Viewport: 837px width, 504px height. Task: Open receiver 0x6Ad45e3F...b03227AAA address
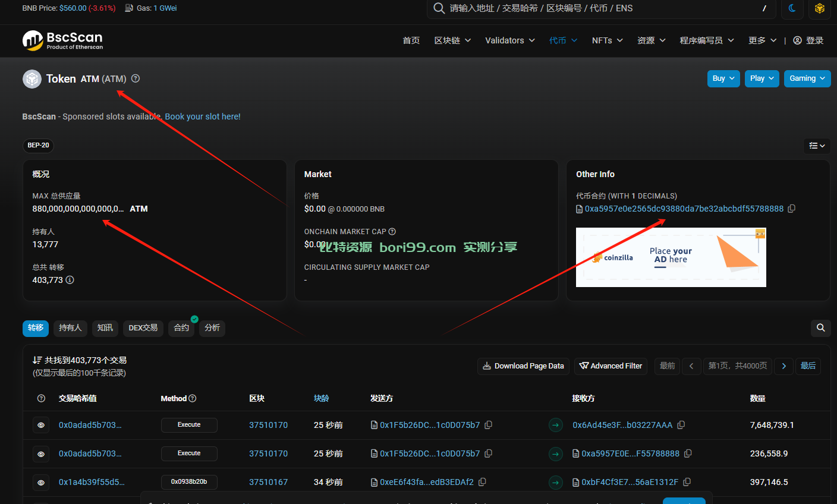coord(622,425)
